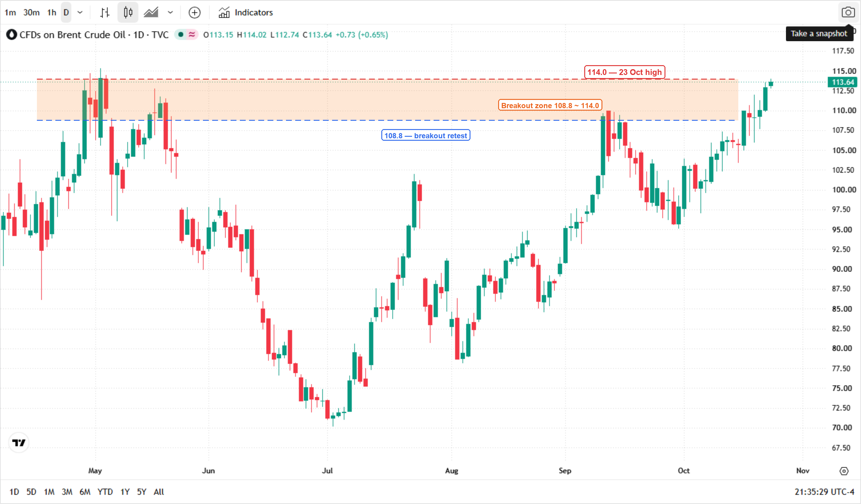
Task: Select the 5Y date range
Action: click(x=142, y=492)
